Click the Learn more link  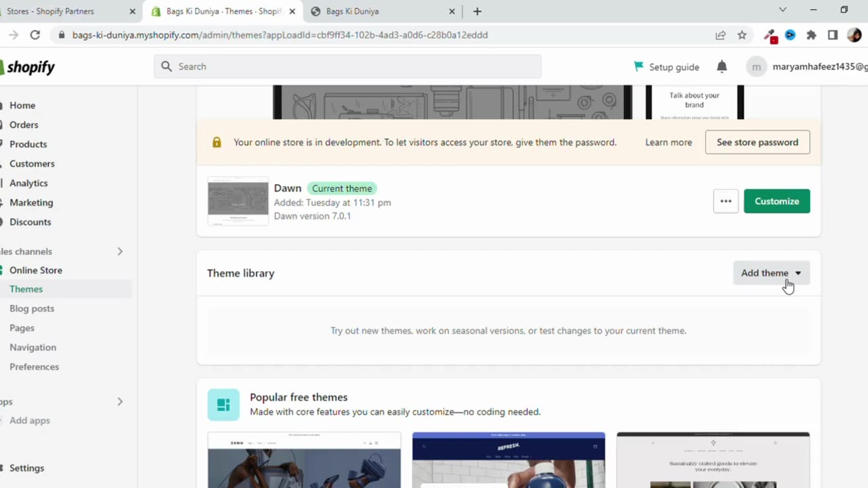tap(669, 142)
